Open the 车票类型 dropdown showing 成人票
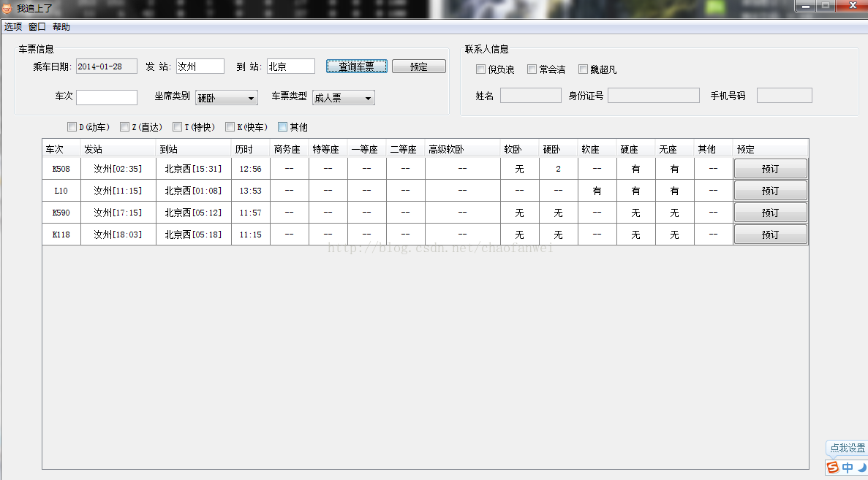This screenshot has width=868, height=480. [343, 98]
